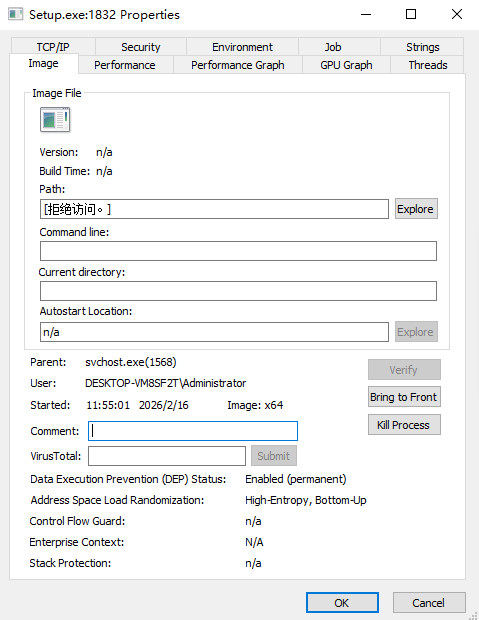Open the Strings tab
479x620 pixels.
pyautogui.click(x=422, y=47)
